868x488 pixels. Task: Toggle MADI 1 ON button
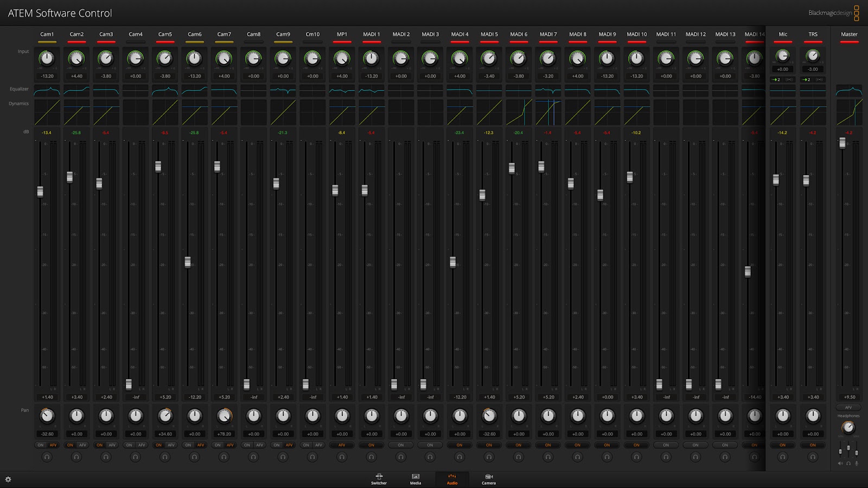click(372, 445)
